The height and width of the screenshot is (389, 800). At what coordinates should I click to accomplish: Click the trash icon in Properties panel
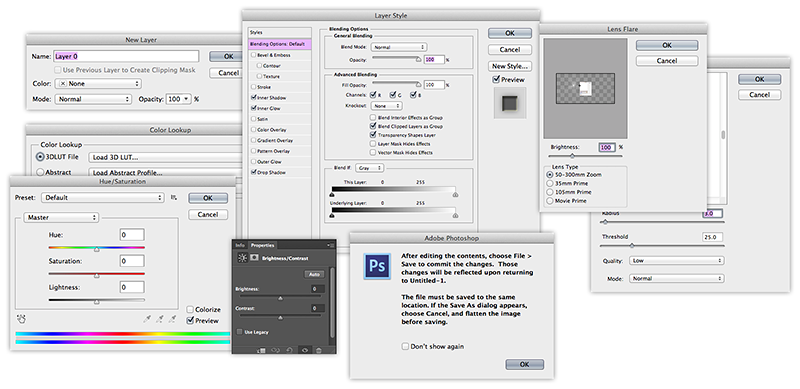(318, 351)
